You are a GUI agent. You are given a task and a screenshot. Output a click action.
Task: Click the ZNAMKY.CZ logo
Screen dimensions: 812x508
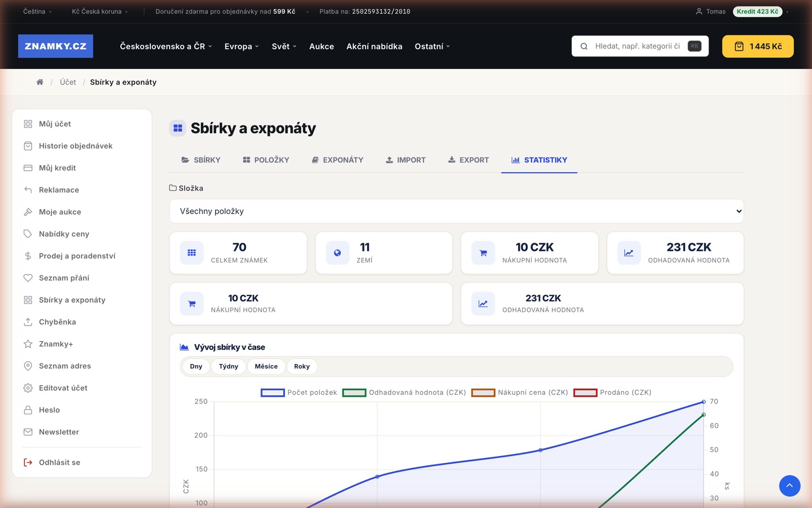click(x=56, y=46)
